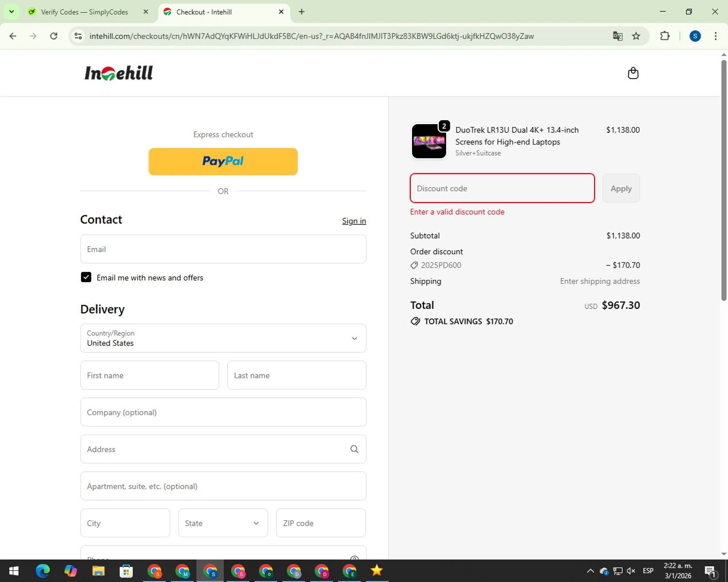Click the City field

point(125,523)
